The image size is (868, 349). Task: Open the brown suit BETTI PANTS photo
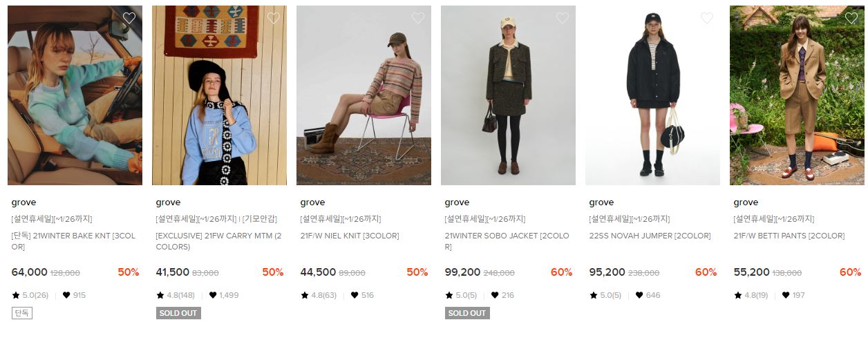(797, 95)
